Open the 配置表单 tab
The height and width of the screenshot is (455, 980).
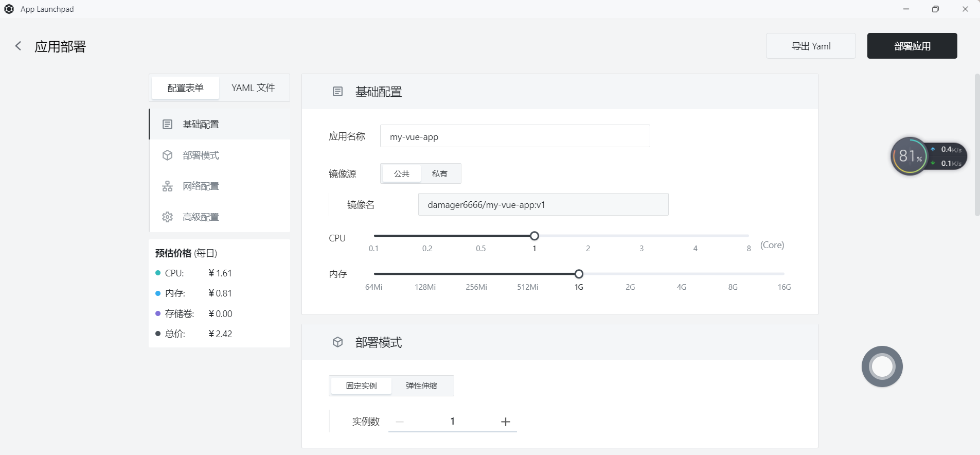tap(185, 88)
